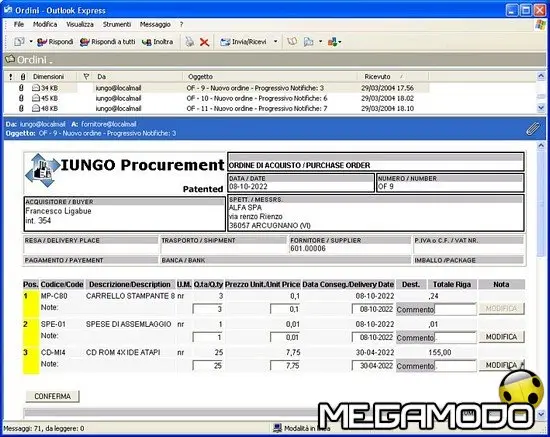This screenshot has height=437, width=550.
Task: Open the ? help menu
Action: [x=181, y=24]
